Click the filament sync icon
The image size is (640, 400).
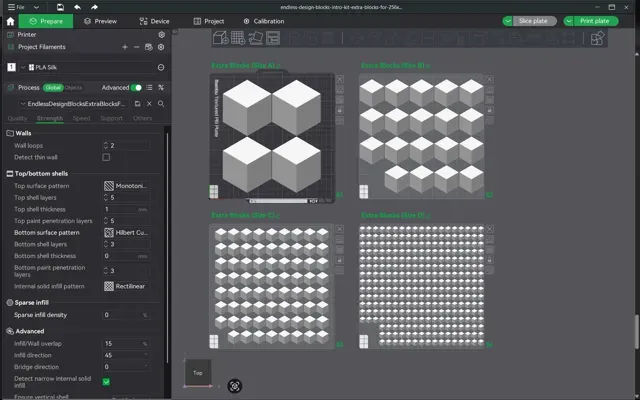pyautogui.click(x=149, y=47)
